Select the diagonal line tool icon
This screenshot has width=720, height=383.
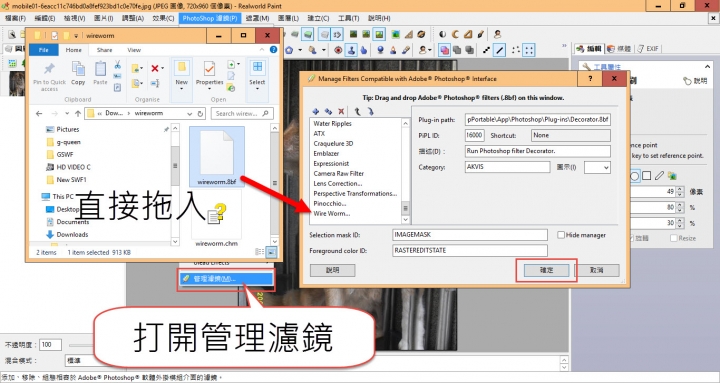tap(499, 50)
